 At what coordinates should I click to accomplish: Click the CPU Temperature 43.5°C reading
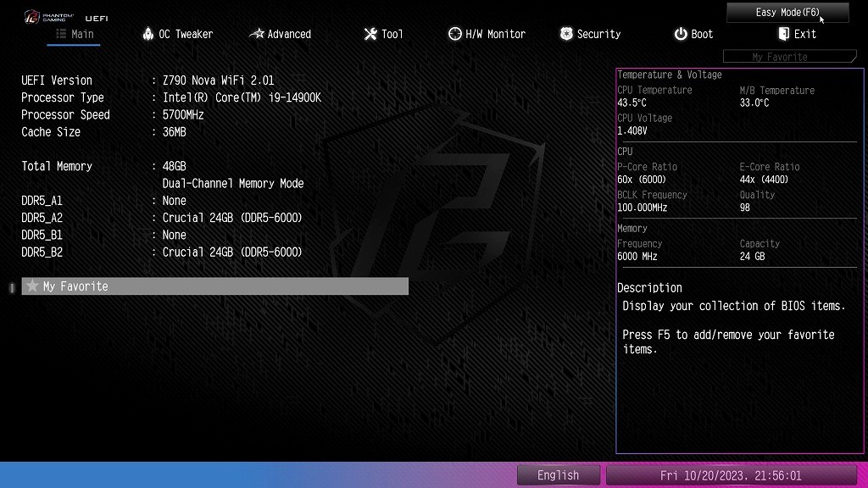click(632, 103)
